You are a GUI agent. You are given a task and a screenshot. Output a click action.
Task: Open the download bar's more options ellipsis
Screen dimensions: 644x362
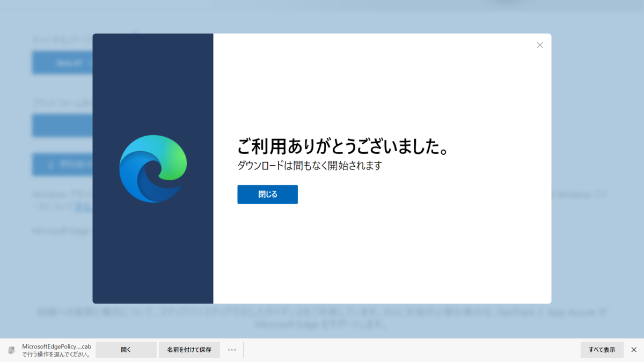pos(232,350)
